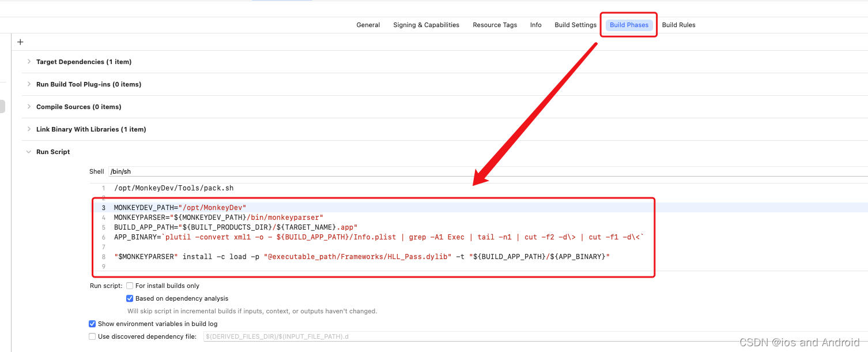This screenshot has width=868, height=352.
Task: Expand the Run Build Tool Plug-ins section
Action: tap(28, 84)
